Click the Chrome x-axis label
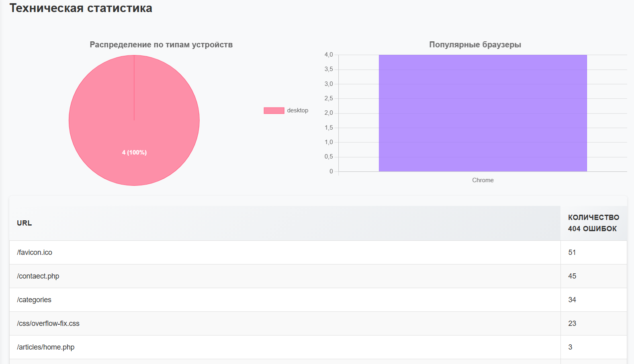Viewport: 634px width, 364px height. coord(483,180)
